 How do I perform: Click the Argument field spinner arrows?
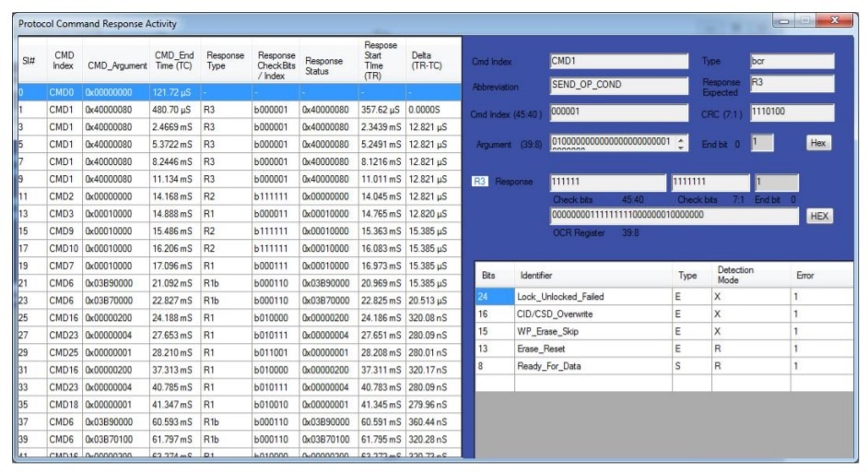tap(682, 143)
